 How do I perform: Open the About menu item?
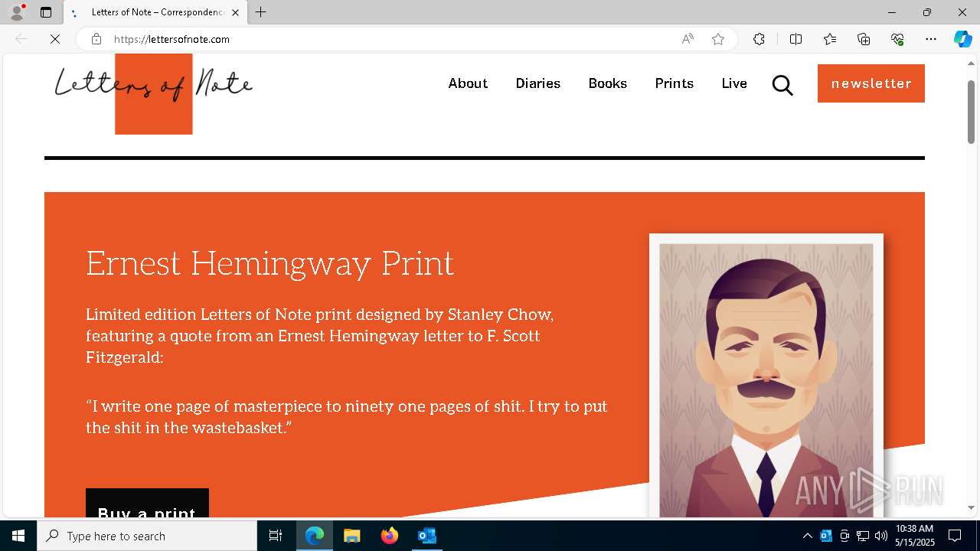click(x=468, y=83)
